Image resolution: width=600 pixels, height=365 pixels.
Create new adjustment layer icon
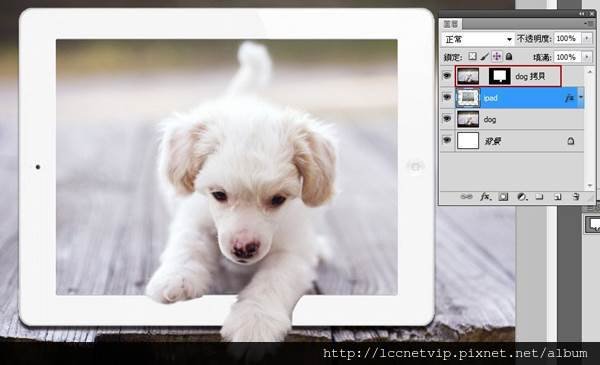pos(522,197)
